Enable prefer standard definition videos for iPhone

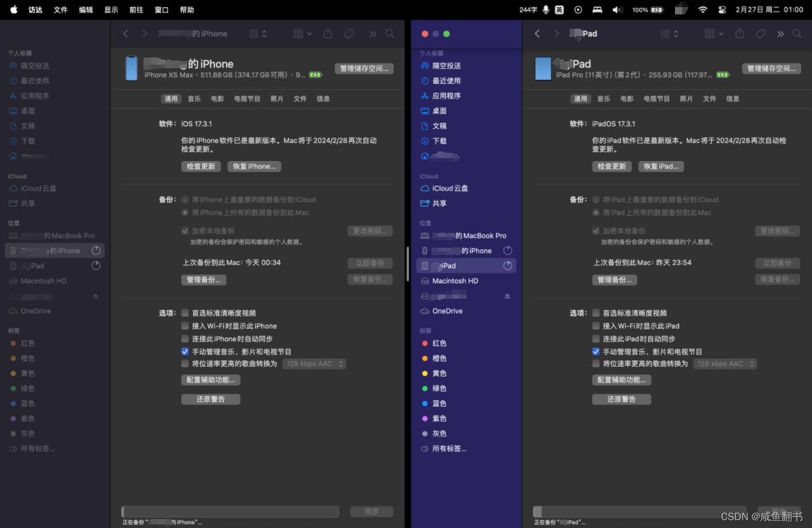coord(185,313)
